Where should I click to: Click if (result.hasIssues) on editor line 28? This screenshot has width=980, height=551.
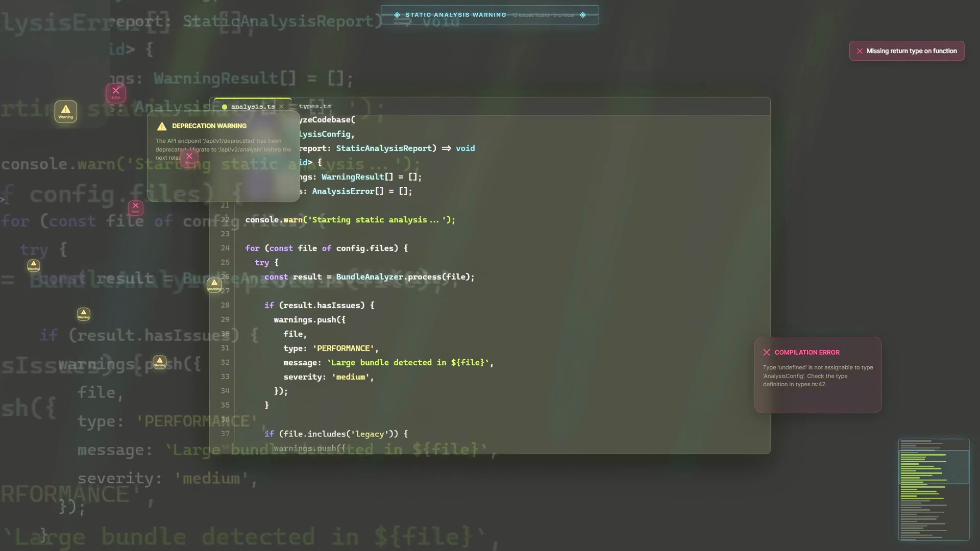tap(320, 306)
